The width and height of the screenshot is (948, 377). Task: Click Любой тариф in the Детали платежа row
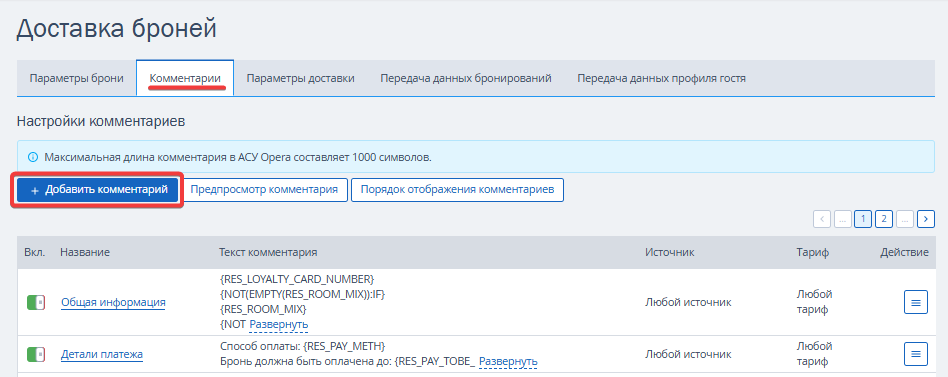tap(814, 354)
